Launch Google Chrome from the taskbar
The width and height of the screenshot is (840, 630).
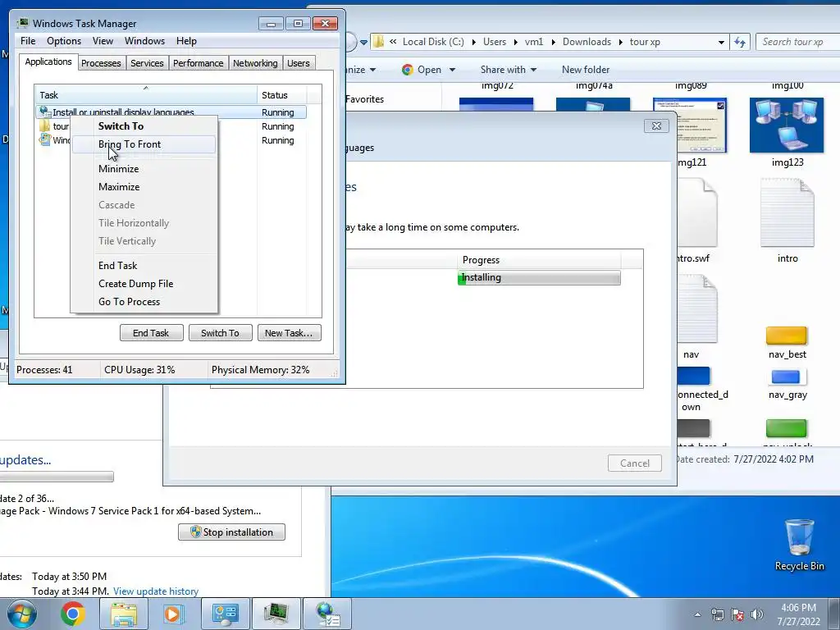click(x=73, y=614)
